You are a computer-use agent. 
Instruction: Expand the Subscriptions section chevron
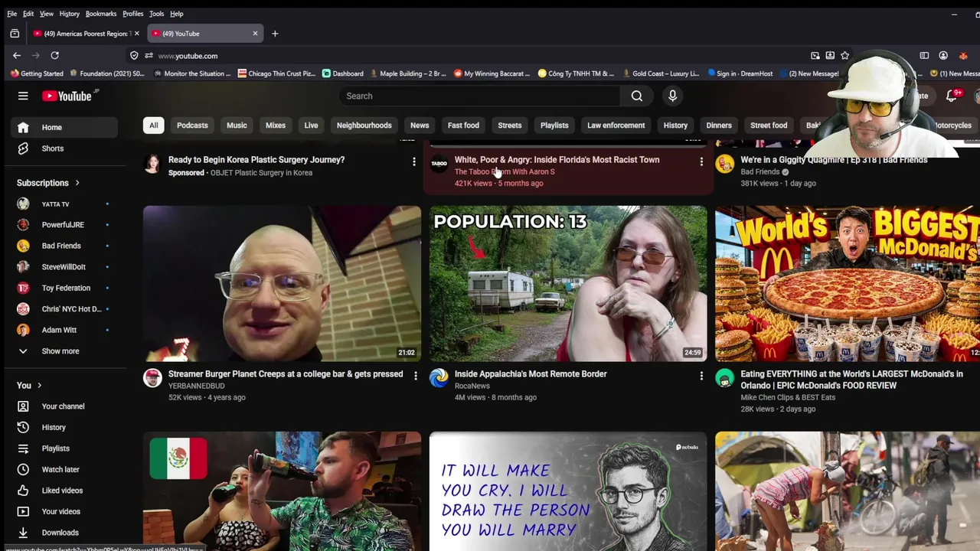click(77, 183)
